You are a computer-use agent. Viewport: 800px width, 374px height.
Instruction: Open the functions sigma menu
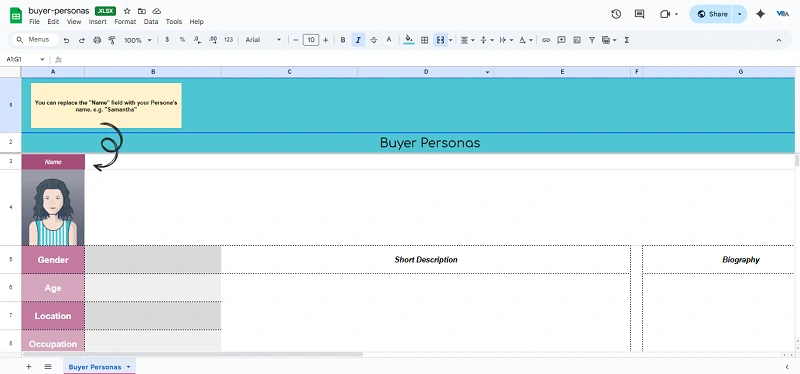tap(627, 40)
